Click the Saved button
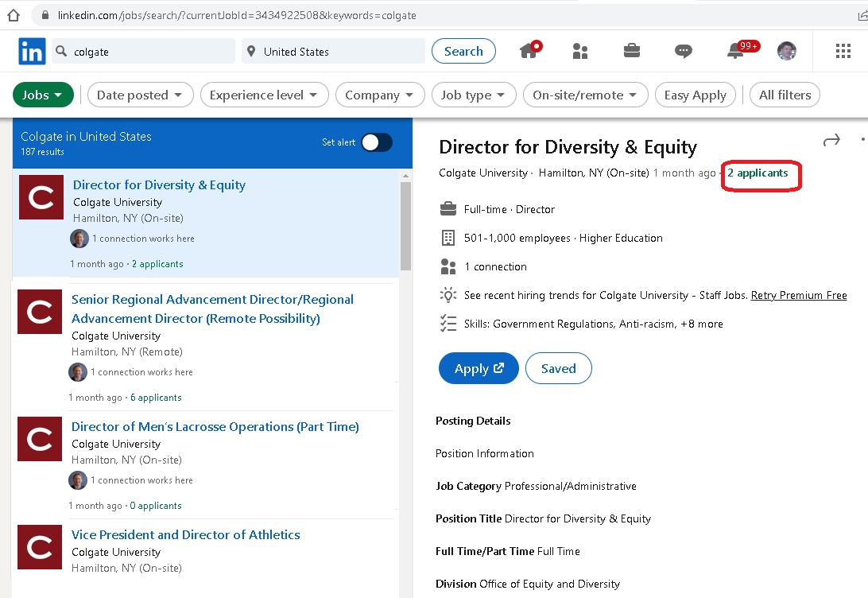The image size is (868, 598). click(559, 368)
